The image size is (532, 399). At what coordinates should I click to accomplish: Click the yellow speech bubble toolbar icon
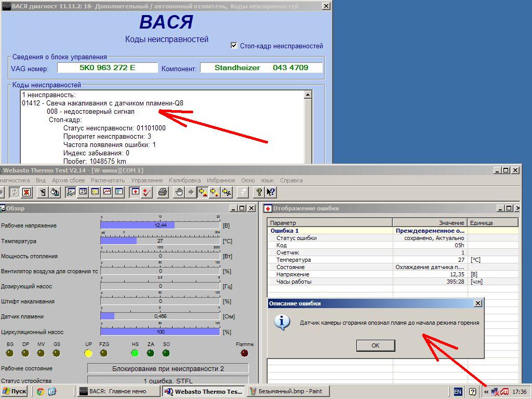[x=95, y=192]
